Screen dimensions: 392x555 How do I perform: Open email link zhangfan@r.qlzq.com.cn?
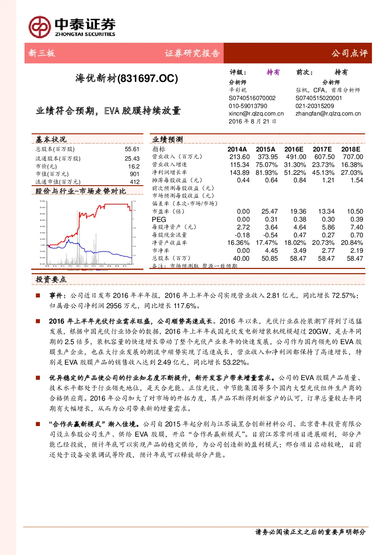328,114
